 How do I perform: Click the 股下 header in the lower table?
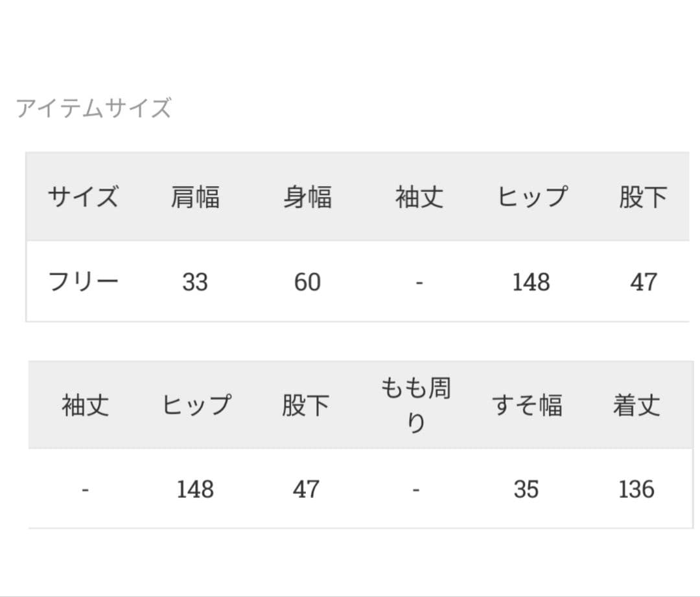pos(305,405)
